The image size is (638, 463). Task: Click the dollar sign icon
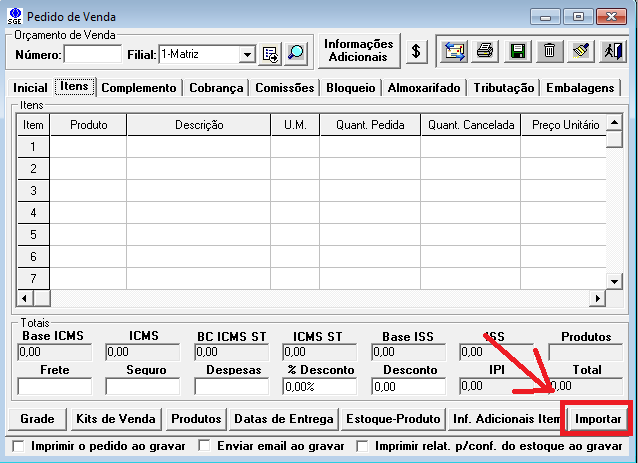tap(418, 51)
